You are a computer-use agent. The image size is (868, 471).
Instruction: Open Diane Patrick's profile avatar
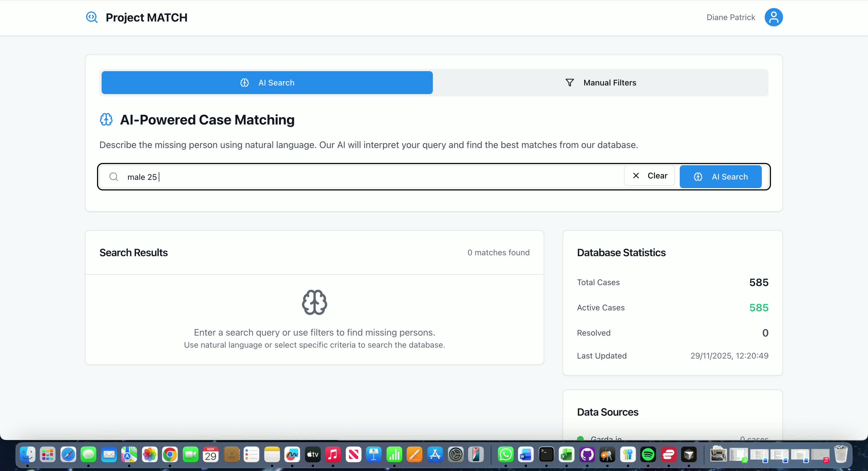773,17
